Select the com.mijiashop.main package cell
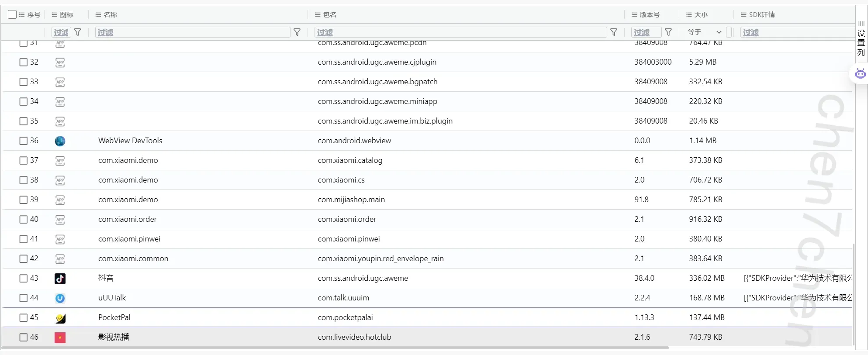868x355 pixels. point(351,200)
